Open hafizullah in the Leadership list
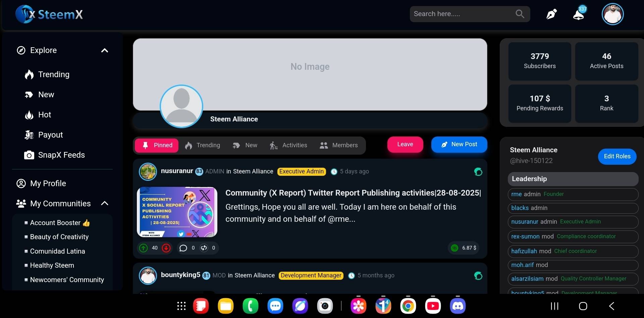Screen dimensions: 644x318 [x=524, y=251]
